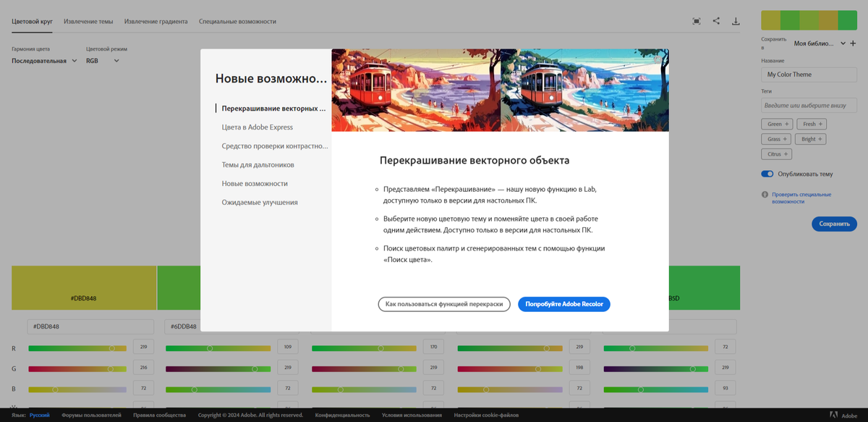Image resolution: width=868 pixels, height=422 pixels.
Task: Click the green rightmost large color swatch
Action: tap(704, 288)
